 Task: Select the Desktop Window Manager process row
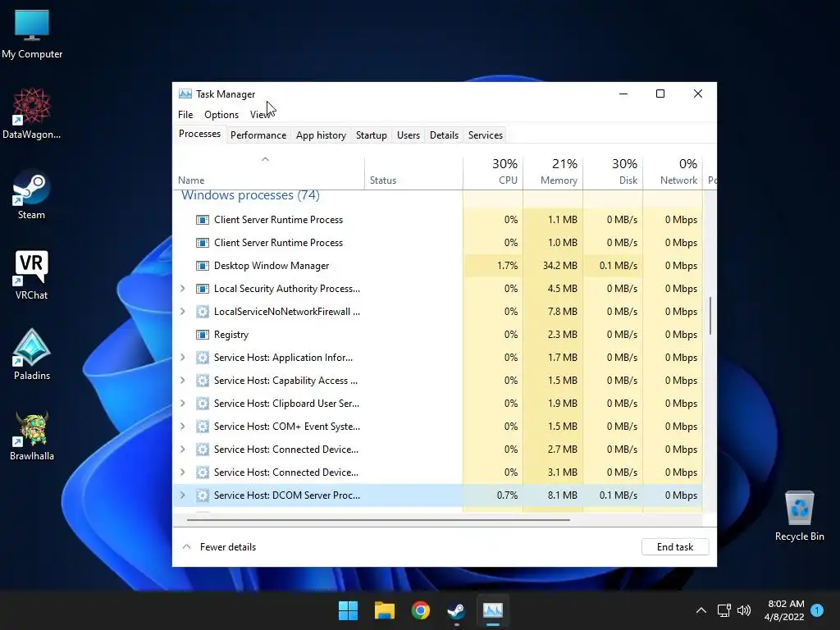[x=438, y=266]
